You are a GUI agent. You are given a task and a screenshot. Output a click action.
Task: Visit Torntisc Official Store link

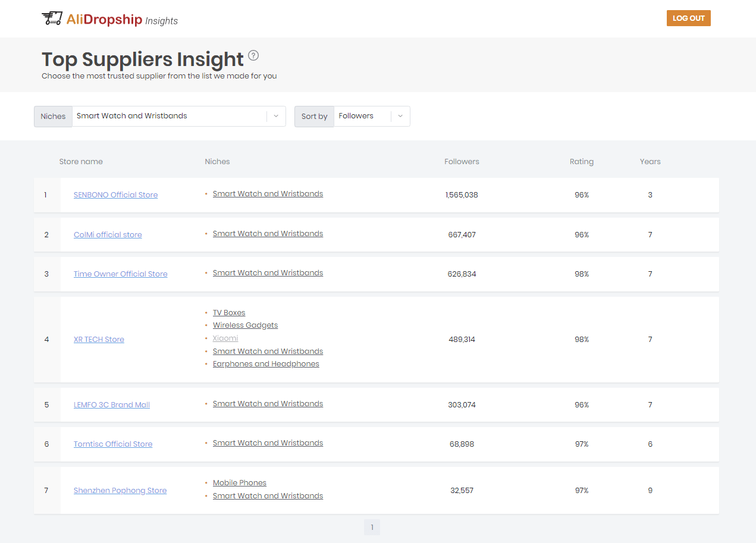113,444
